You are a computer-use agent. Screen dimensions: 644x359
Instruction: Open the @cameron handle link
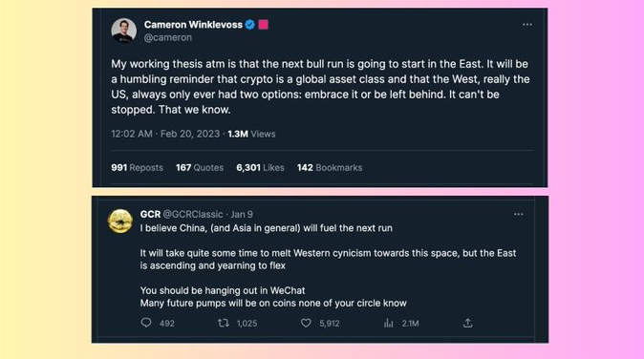[x=167, y=37]
